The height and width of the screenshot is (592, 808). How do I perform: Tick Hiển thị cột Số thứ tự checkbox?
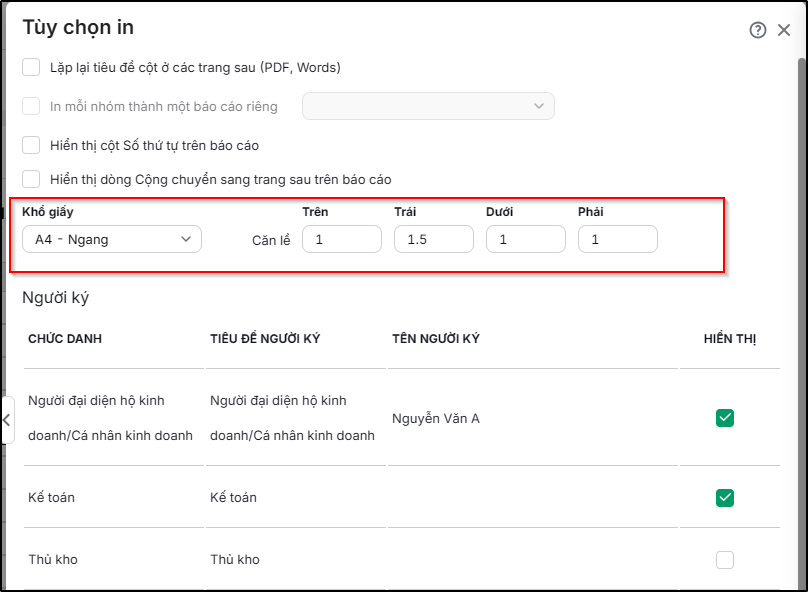click(31, 145)
